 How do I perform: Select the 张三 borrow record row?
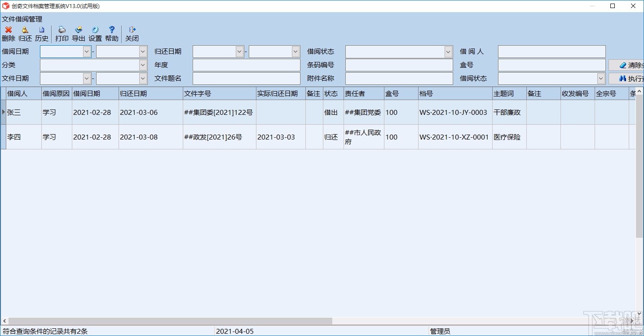point(14,112)
